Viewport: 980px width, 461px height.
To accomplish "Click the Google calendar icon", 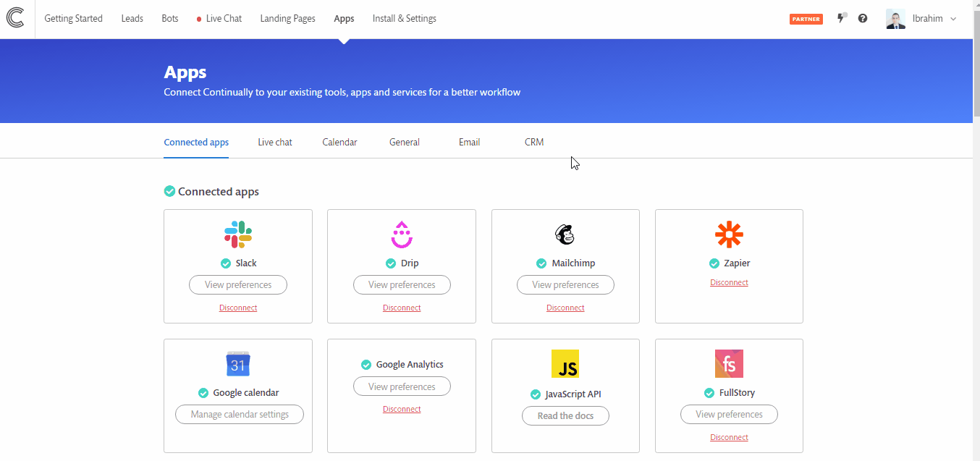I will point(238,364).
